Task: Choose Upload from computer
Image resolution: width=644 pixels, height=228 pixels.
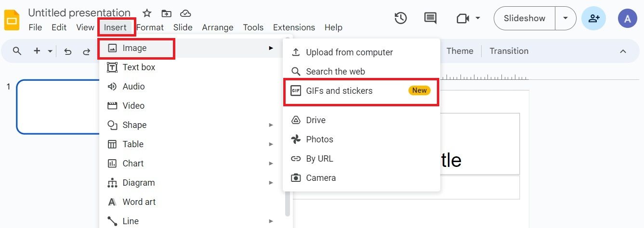Action: point(349,52)
